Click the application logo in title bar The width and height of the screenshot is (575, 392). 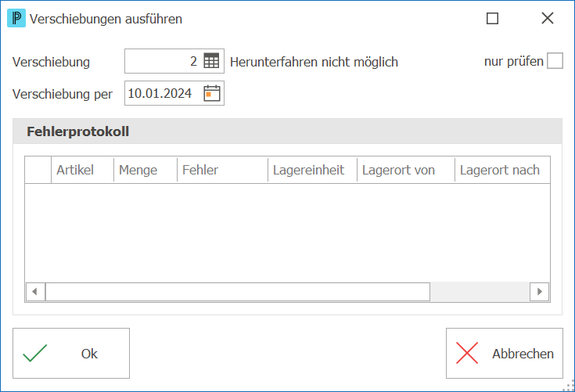pos(16,18)
